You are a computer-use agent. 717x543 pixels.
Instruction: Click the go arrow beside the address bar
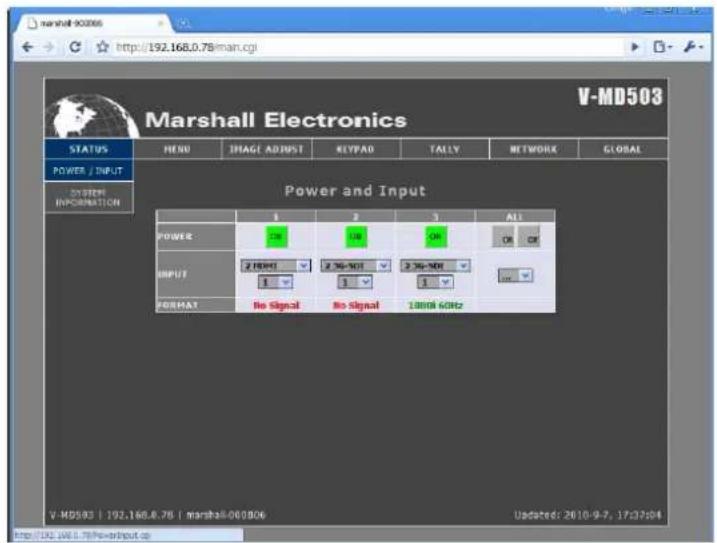click(635, 47)
